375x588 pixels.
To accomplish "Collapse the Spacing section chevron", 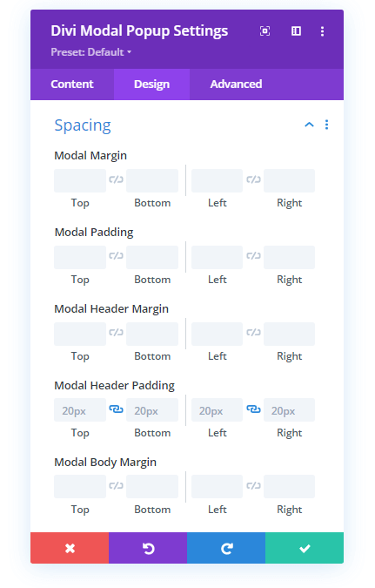I will tap(309, 125).
